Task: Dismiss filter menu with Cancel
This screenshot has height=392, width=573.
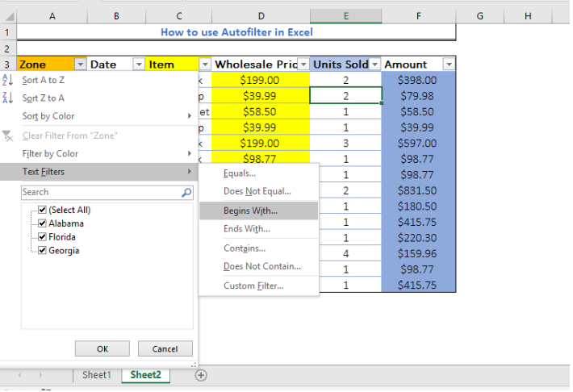Action: [x=165, y=349]
